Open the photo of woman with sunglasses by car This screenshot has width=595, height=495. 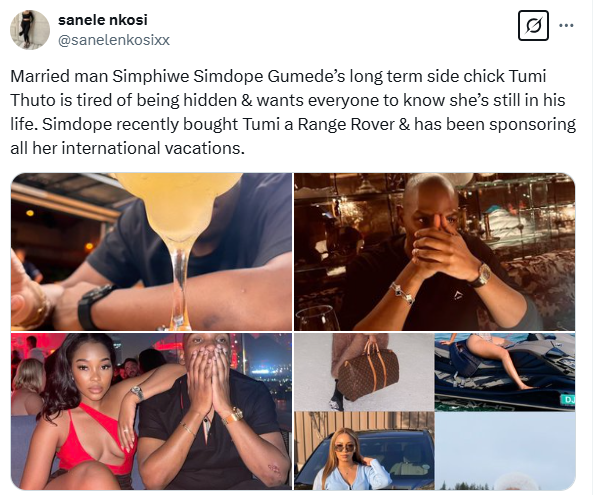364,451
